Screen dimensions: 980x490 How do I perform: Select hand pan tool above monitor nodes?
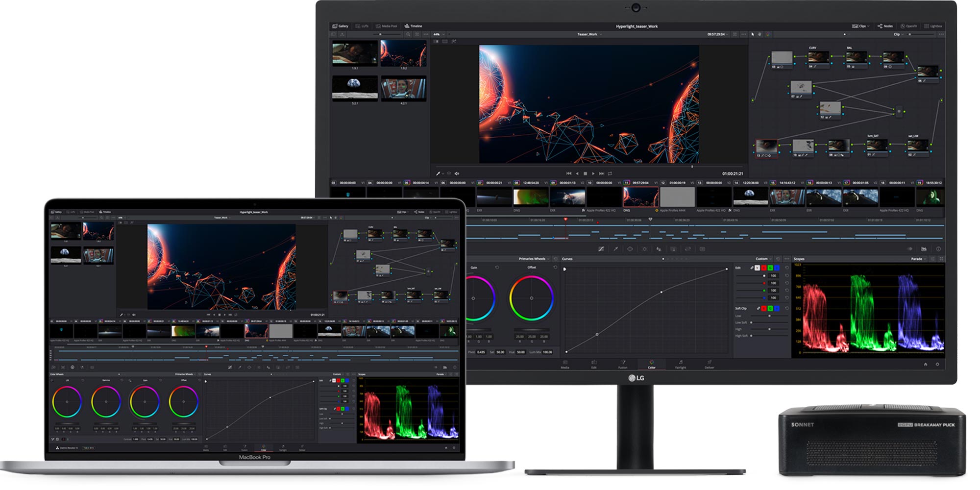[759, 34]
